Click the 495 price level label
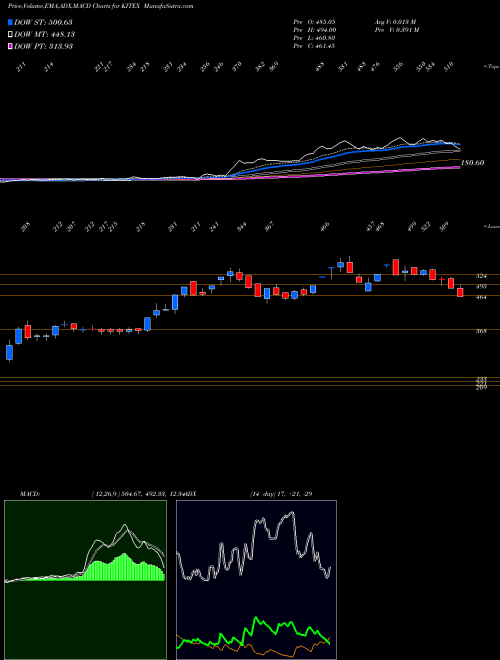The height and width of the screenshot is (660, 500). [x=481, y=287]
